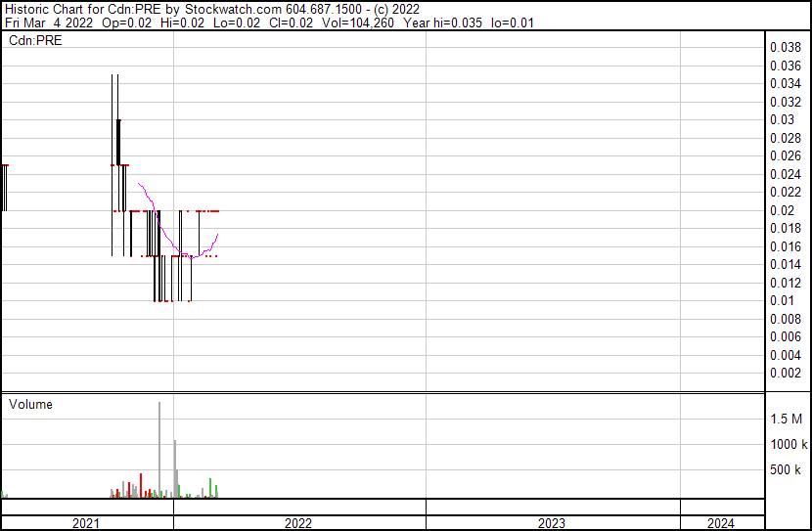Viewport: 812px width, 531px height.
Task: Click the 1.5 M volume axis label
Action: tap(786, 419)
